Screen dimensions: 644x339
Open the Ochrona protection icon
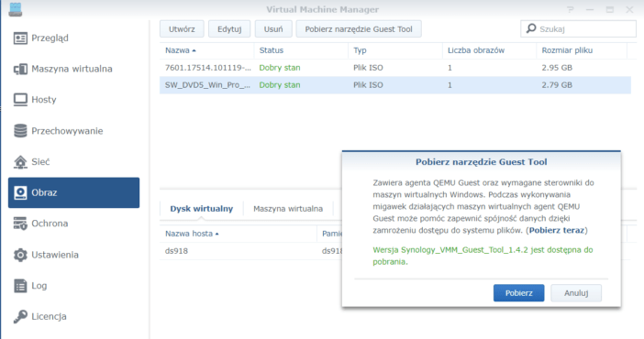pyautogui.click(x=20, y=224)
